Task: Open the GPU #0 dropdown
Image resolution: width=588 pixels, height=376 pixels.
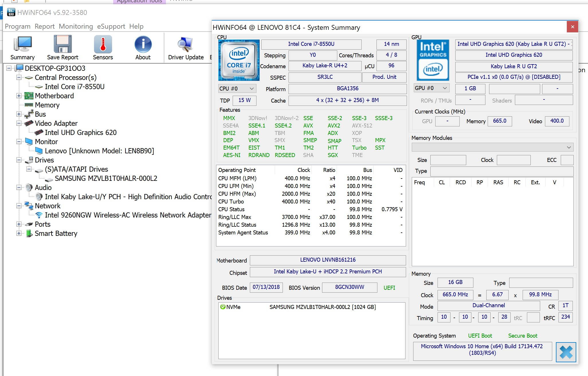Action: coord(432,88)
